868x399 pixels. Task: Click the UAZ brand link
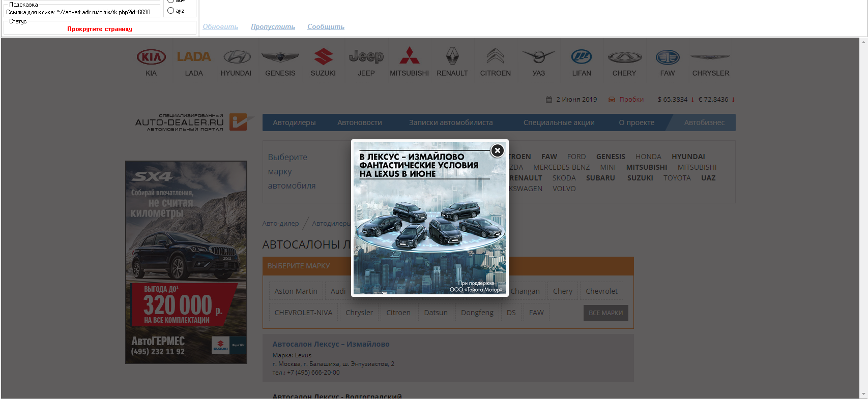708,178
